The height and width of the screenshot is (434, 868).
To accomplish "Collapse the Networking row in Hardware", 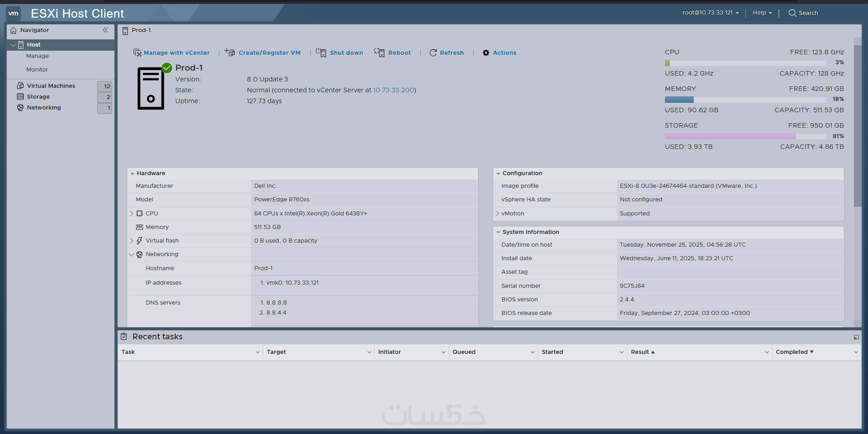I will (x=132, y=254).
